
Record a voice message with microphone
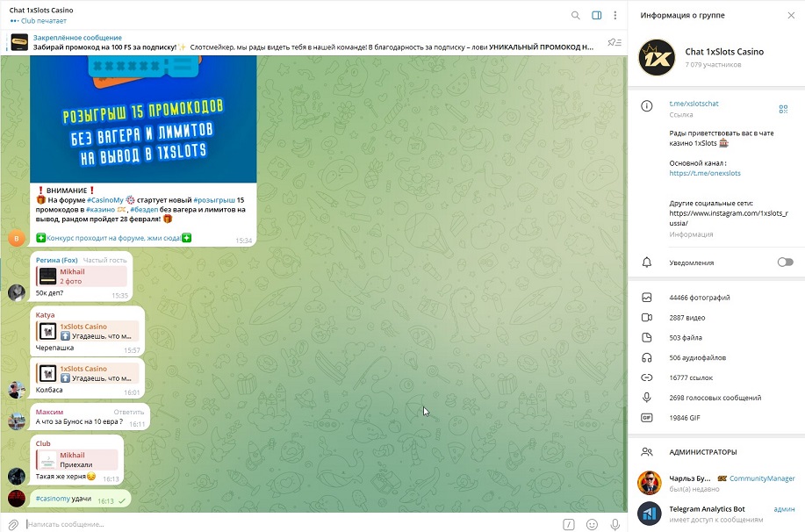pyautogui.click(x=615, y=524)
